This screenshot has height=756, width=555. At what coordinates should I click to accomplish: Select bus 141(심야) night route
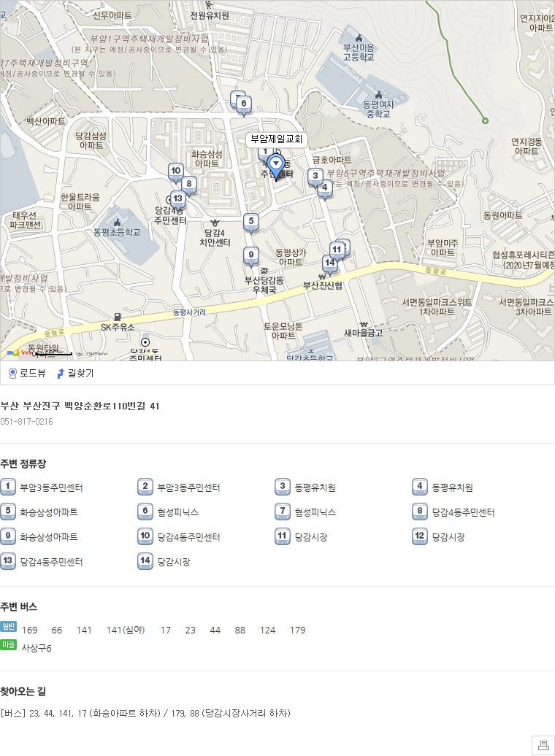pyautogui.click(x=126, y=630)
